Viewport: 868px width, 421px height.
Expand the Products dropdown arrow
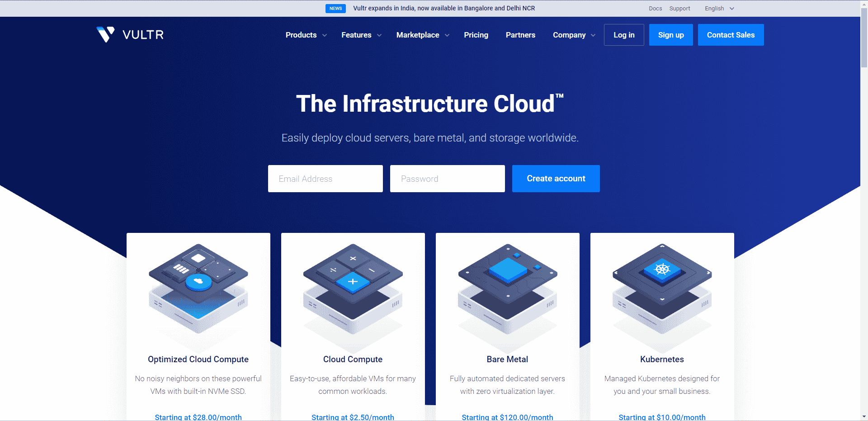325,35
